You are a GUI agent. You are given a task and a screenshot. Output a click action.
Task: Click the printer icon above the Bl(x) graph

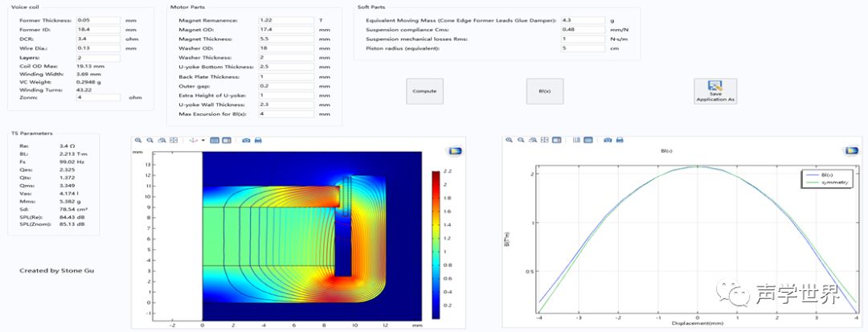click(620, 140)
